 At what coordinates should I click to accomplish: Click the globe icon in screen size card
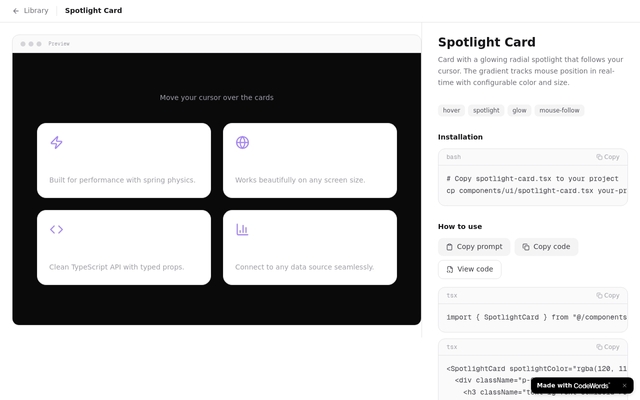242,142
